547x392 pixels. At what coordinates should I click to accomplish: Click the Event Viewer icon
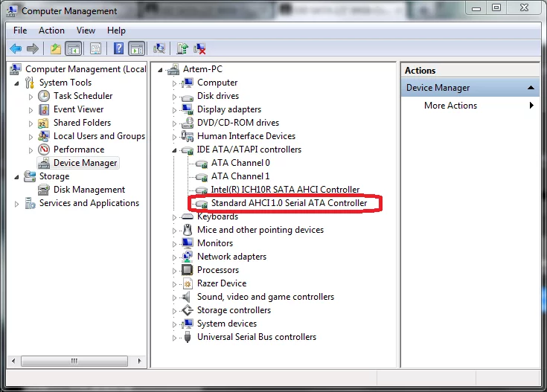click(44, 109)
